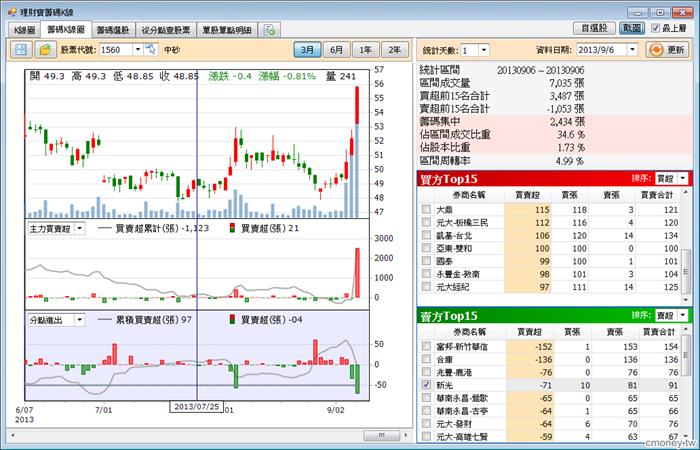Check the box for 亞東-雙和
Viewport: 700px width, 450px height.
click(426, 248)
